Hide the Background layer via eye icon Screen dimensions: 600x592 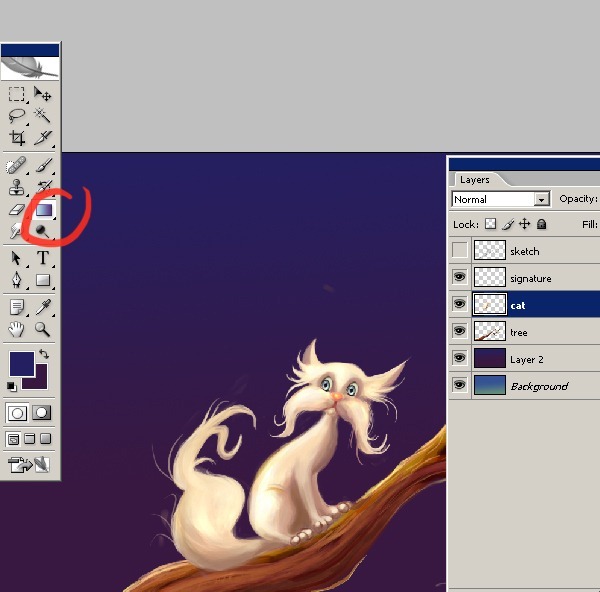point(460,386)
